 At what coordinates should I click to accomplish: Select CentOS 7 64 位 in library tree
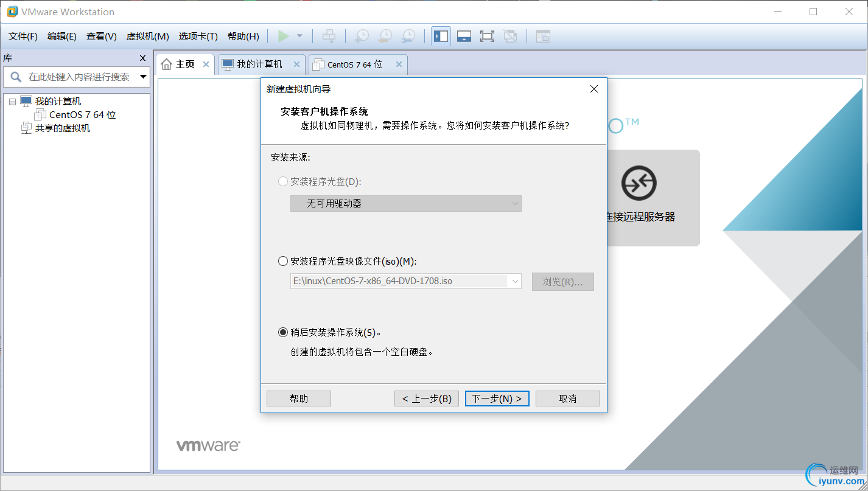[82, 115]
